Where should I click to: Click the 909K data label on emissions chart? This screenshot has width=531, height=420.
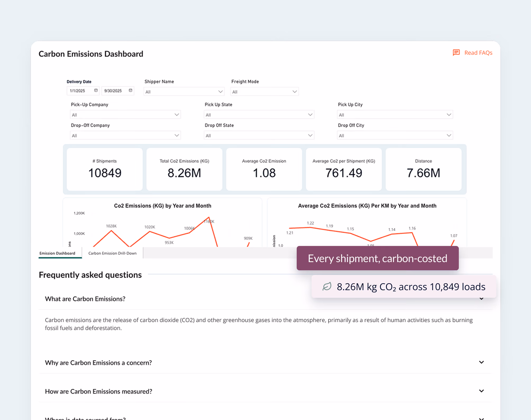248,238
